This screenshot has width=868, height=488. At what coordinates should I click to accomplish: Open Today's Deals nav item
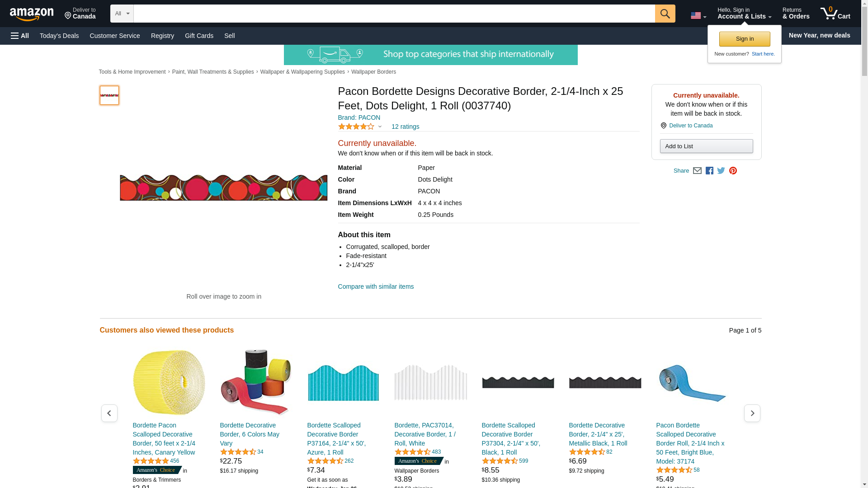pyautogui.click(x=59, y=36)
